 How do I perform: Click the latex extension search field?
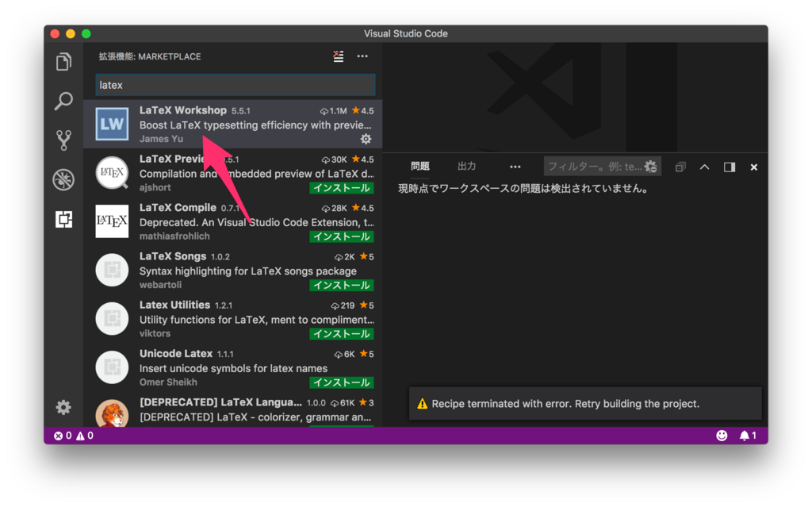click(236, 85)
